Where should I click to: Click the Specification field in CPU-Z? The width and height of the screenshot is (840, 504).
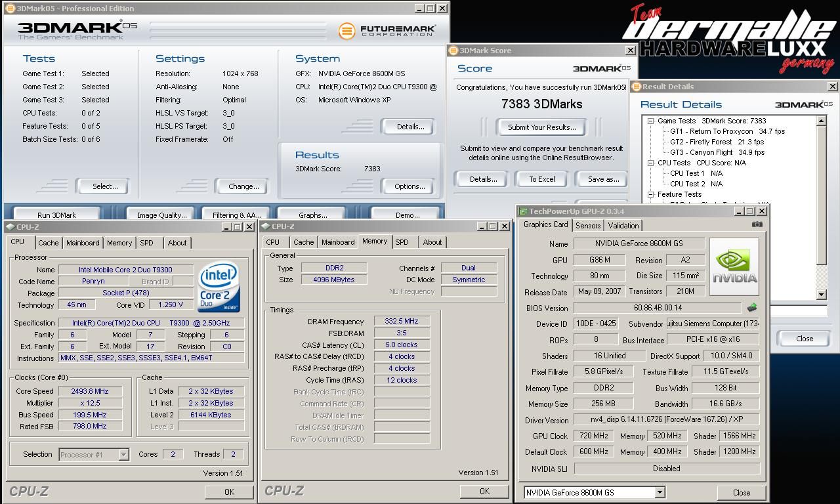[152, 323]
